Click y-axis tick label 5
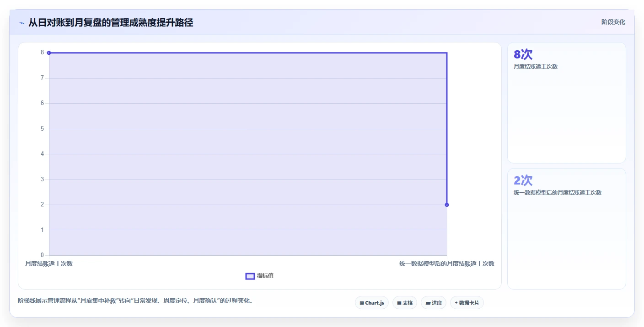The width and height of the screenshot is (644, 327). 42,129
